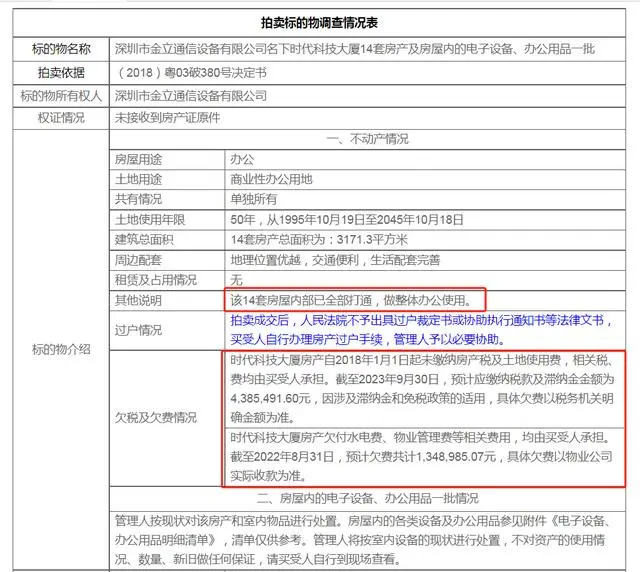Select the 地理位置优越，交通便利 description

(x=335, y=260)
